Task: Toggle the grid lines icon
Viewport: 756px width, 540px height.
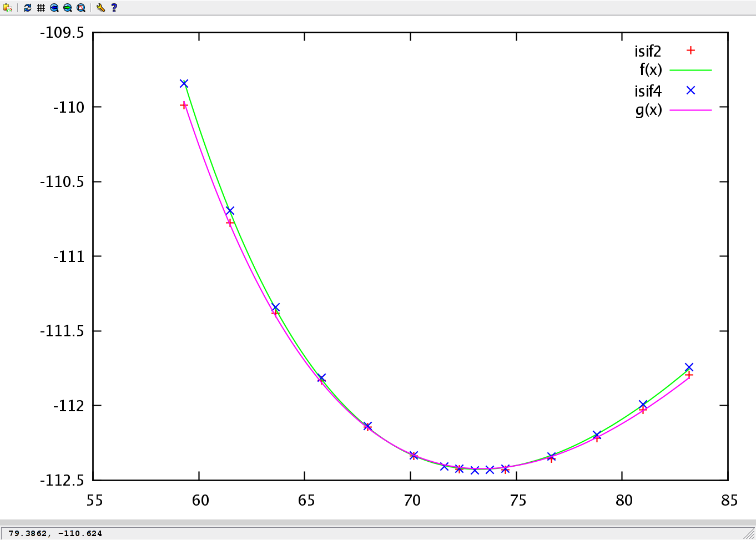Action: click(41, 8)
